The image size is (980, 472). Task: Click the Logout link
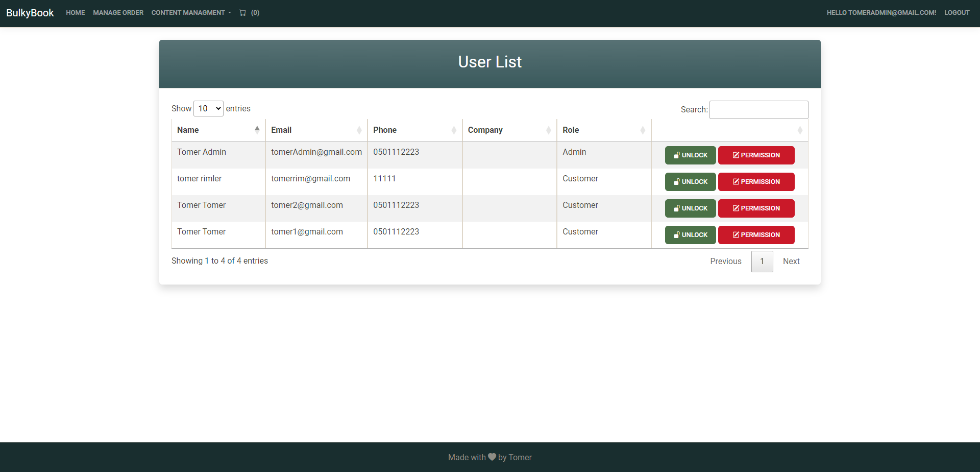tap(957, 12)
